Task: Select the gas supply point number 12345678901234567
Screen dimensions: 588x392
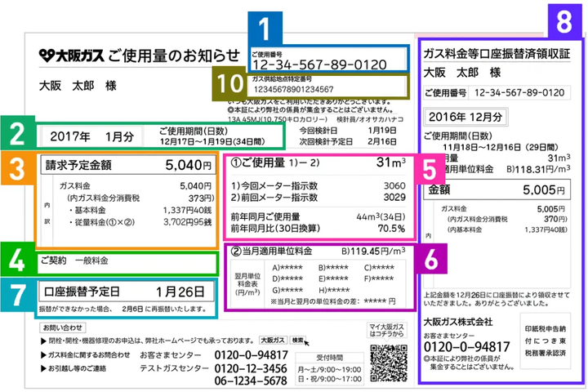Action: point(327,86)
